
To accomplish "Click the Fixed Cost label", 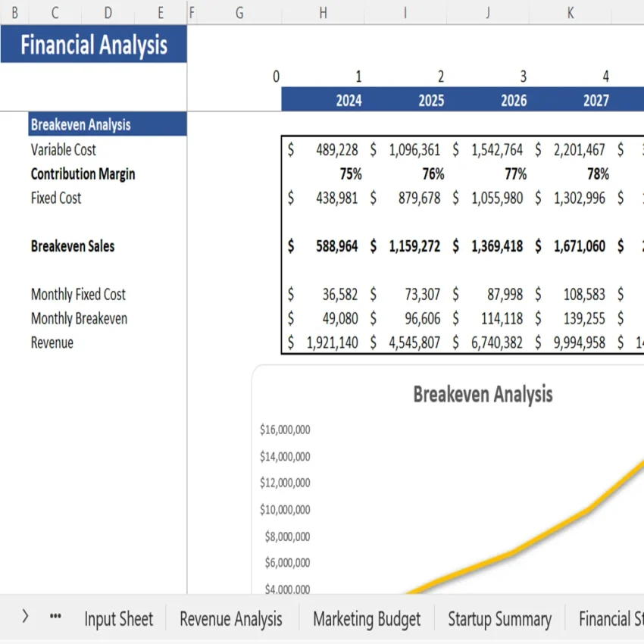I will (x=55, y=198).
